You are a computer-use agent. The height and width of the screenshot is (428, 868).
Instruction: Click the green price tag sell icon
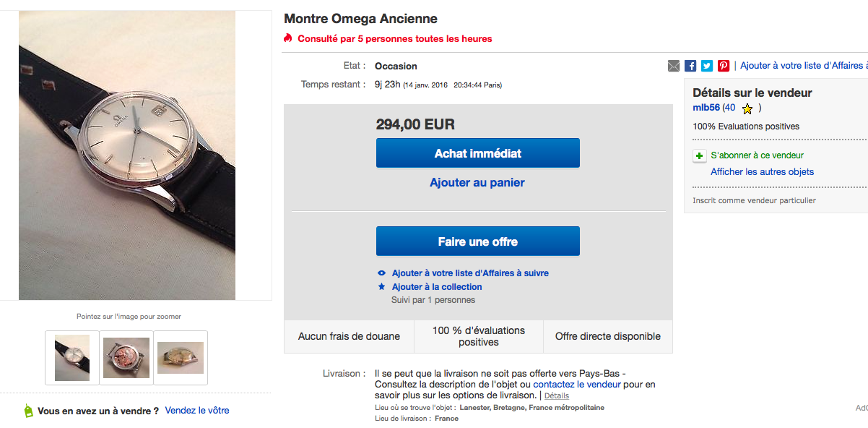(28, 411)
